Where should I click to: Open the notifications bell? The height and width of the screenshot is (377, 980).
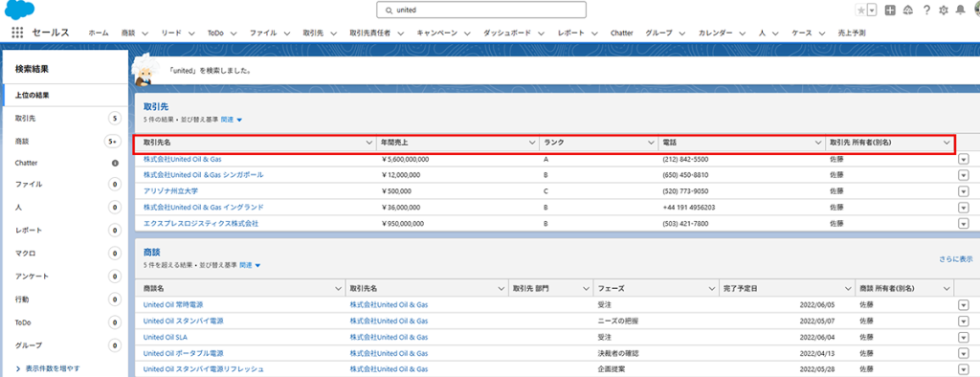click(960, 10)
